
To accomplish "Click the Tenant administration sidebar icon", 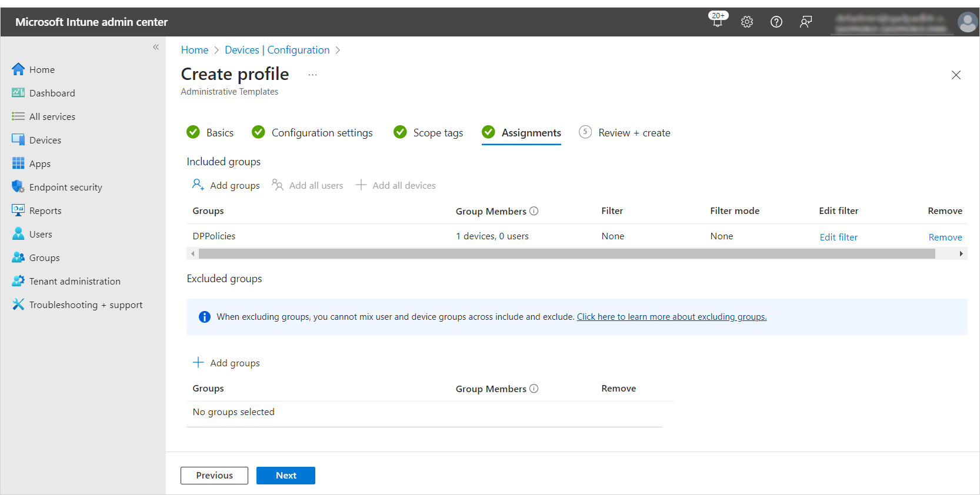I will tap(18, 281).
